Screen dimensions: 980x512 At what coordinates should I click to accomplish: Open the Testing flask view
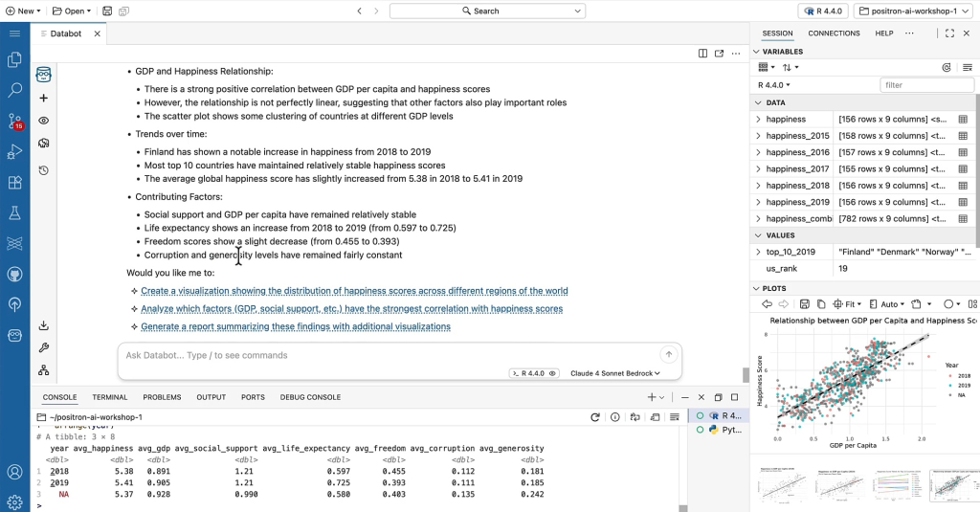click(x=14, y=212)
